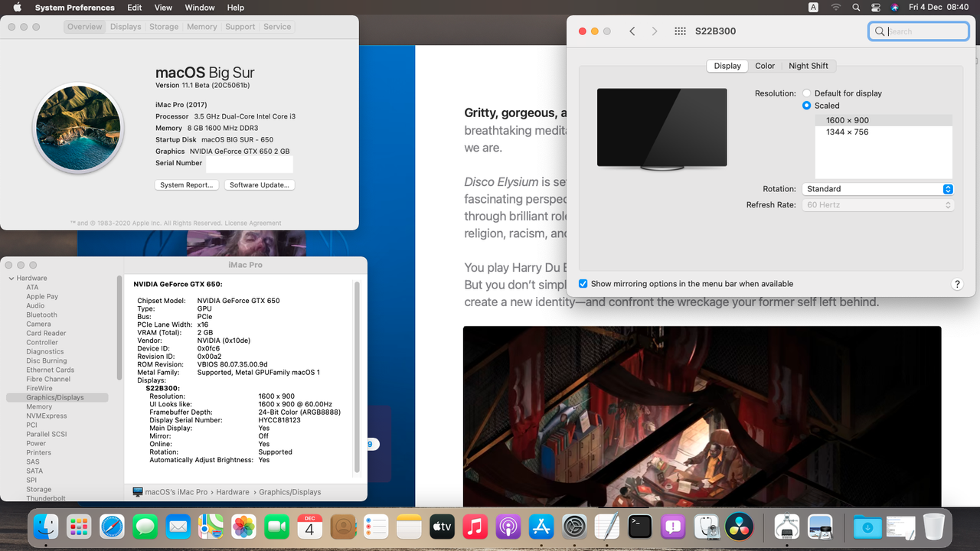Image resolution: width=980 pixels, height=551 pixels.
Task: Collapse Hardware section in sidebar
Action: (11, 279)
